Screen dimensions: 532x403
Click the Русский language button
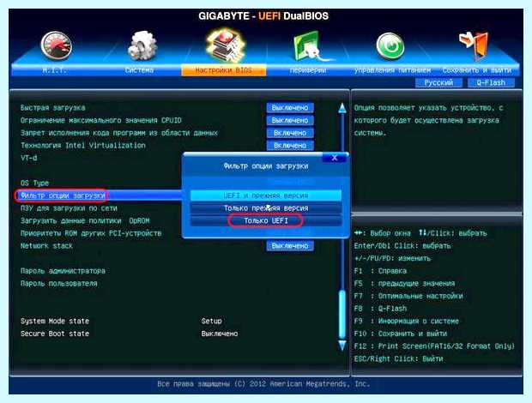pos(438,82)
